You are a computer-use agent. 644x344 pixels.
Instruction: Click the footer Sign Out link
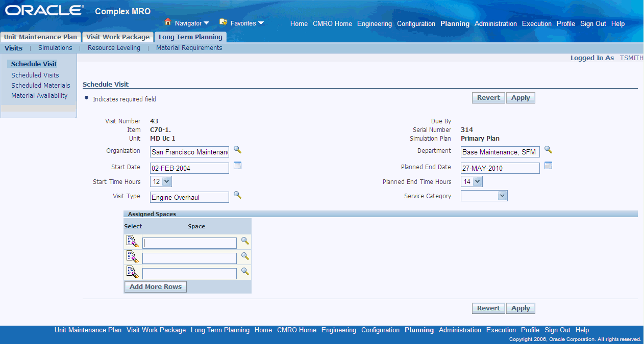pyautogui.click(x=557, y=330)
